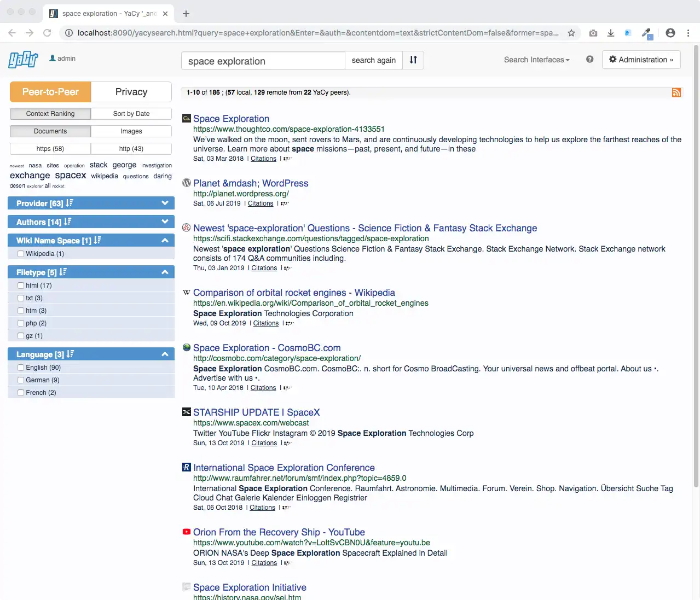Click the WordPress favicon of the Planet result

point(187,183)
